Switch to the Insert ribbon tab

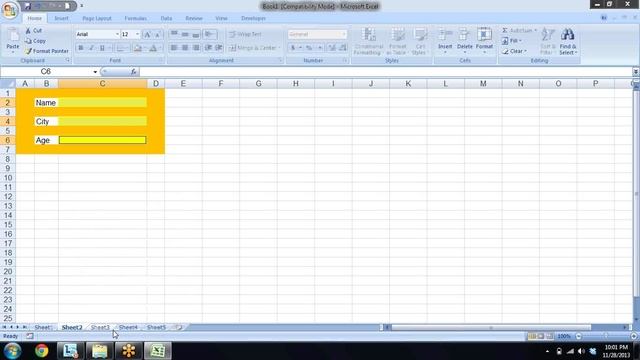[x=61, y=18]
